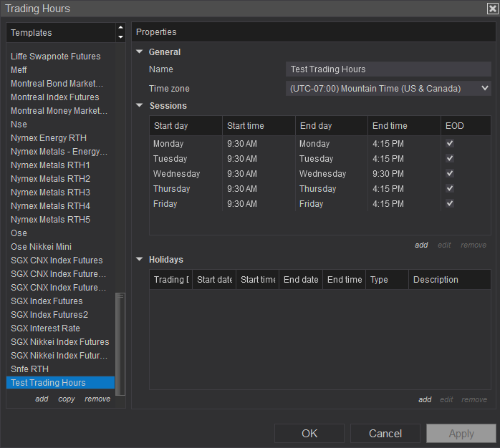Remove the selected template
Screen dimensions: 500x448
(97, 399)
